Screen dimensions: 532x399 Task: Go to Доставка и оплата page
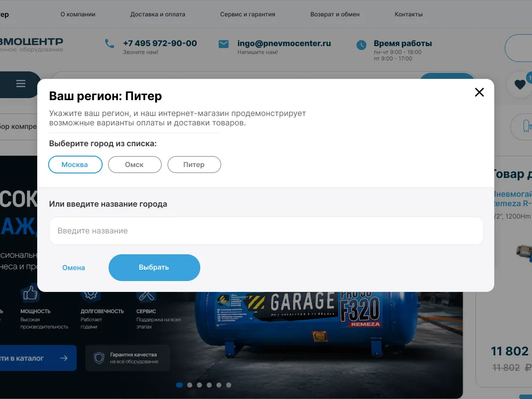(x=158, y=14)
